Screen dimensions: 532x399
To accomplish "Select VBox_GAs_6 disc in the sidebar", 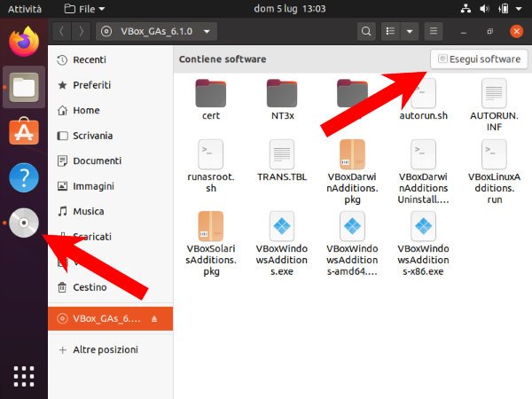I will point(110,318).
